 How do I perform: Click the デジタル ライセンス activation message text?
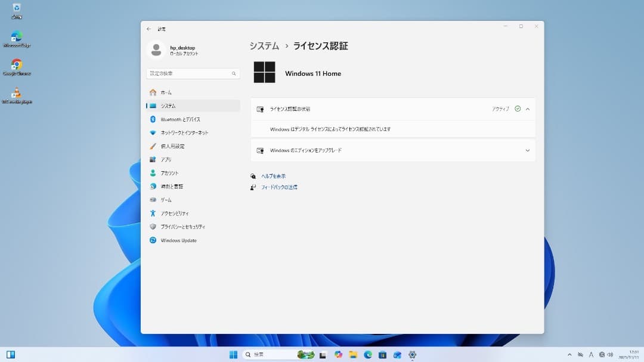330,129
